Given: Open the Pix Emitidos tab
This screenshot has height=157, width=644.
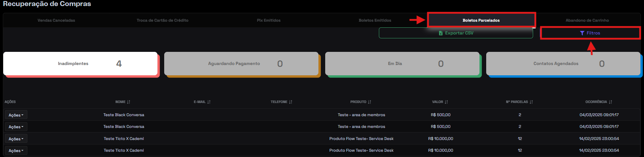Looking at the screenshot, I should coord(269,21).
